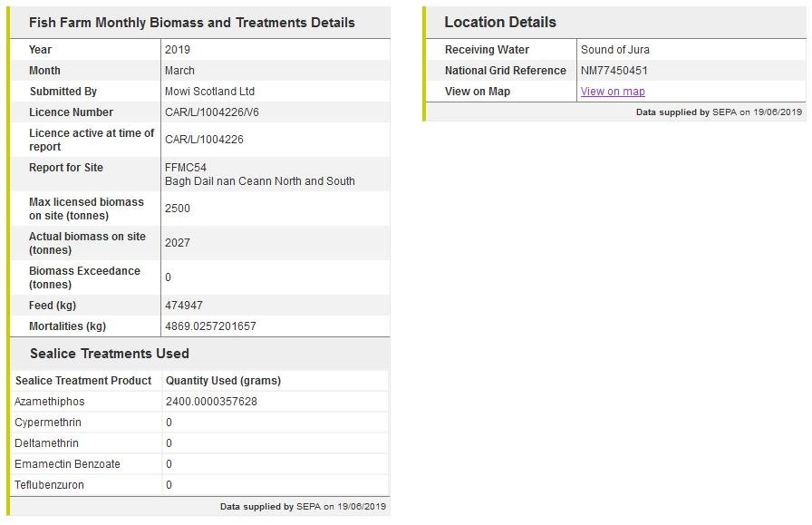The image size is (812, 525).
Task: Click the feed value 474947
Action: (x=184, y=306)
